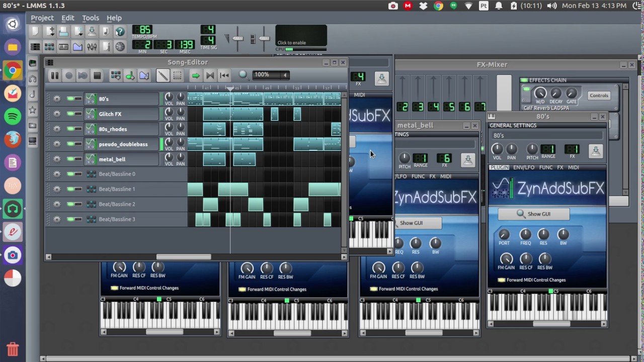Image resolution: width=644 pixels, height=362 pixels.
Task: Mute the pseudo_doublebass track
Action: coord(70,144)
